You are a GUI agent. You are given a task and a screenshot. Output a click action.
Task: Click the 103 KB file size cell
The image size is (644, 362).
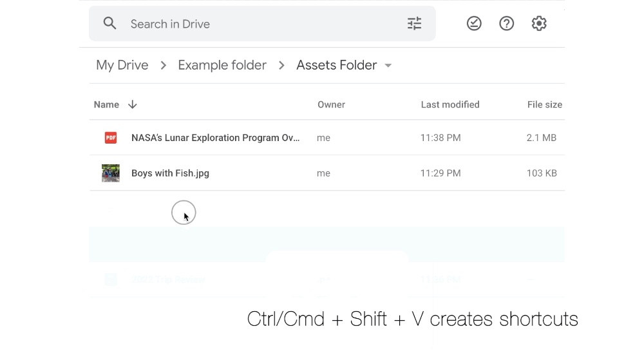542,173
